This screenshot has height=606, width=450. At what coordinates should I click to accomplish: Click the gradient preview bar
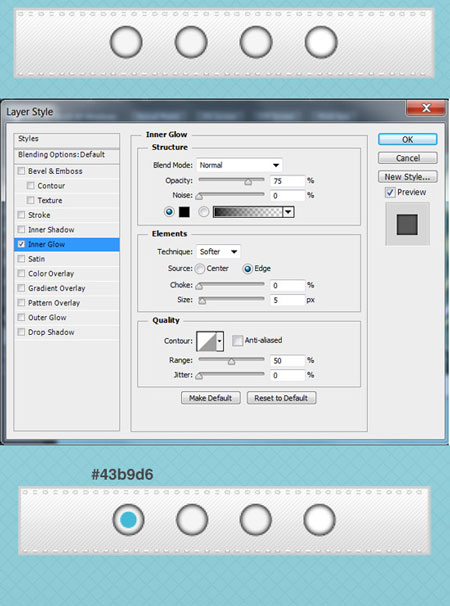(248, 212)
